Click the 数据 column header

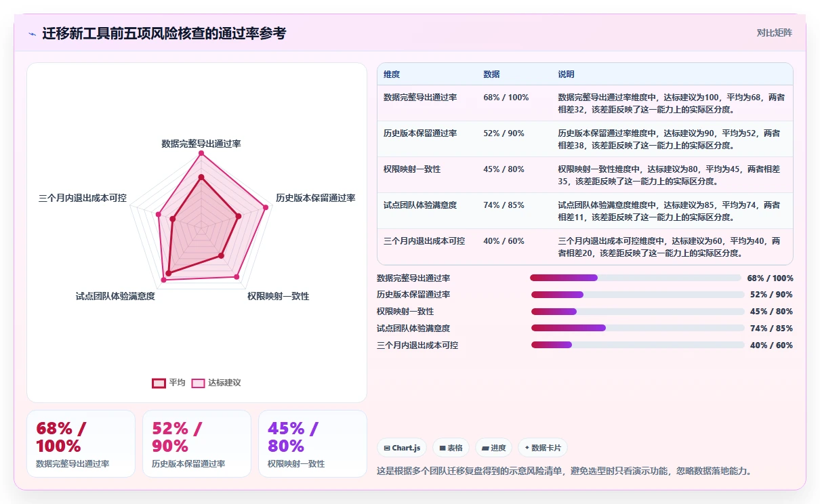491,74
